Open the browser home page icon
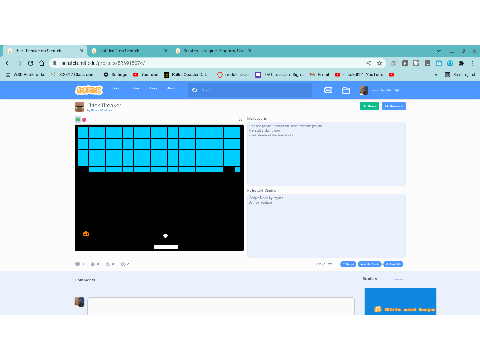 pos(41,63)
